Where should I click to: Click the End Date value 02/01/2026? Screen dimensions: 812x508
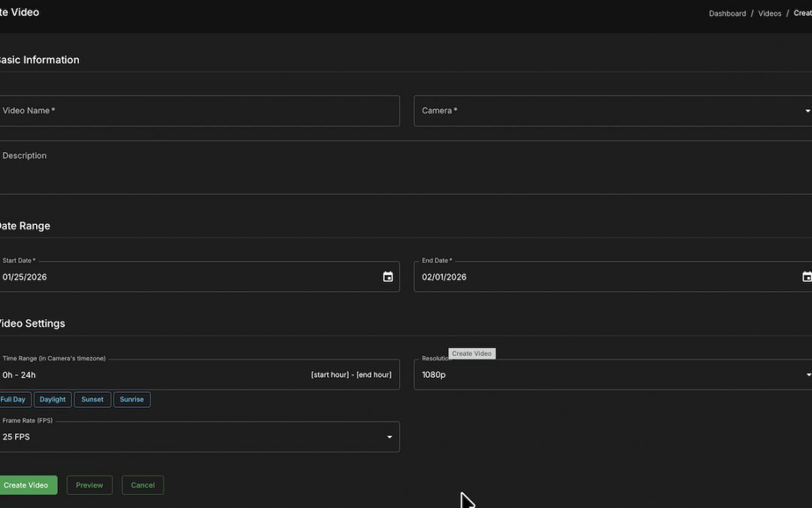(444, 277)
